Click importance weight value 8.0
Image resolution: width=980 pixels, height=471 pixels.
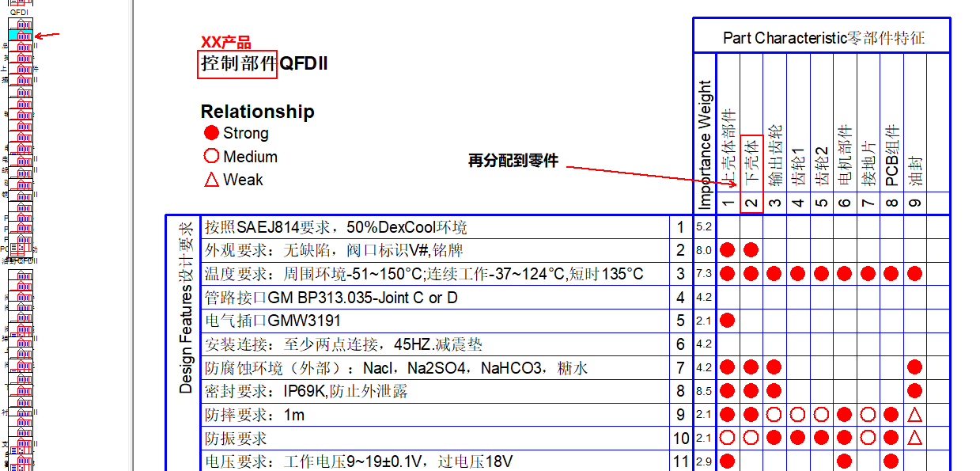pos(704,251)
